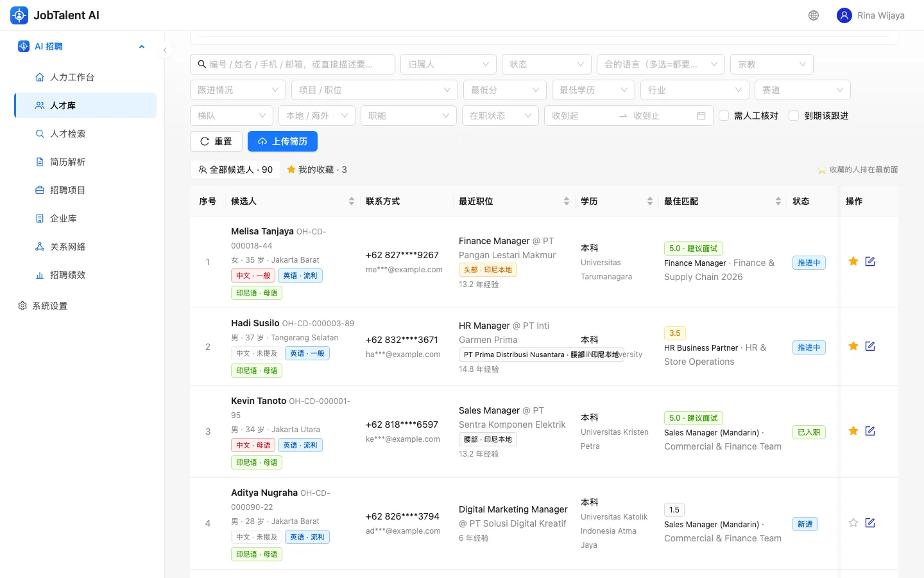Edit Hadi Susilo's record

[870, 346]
